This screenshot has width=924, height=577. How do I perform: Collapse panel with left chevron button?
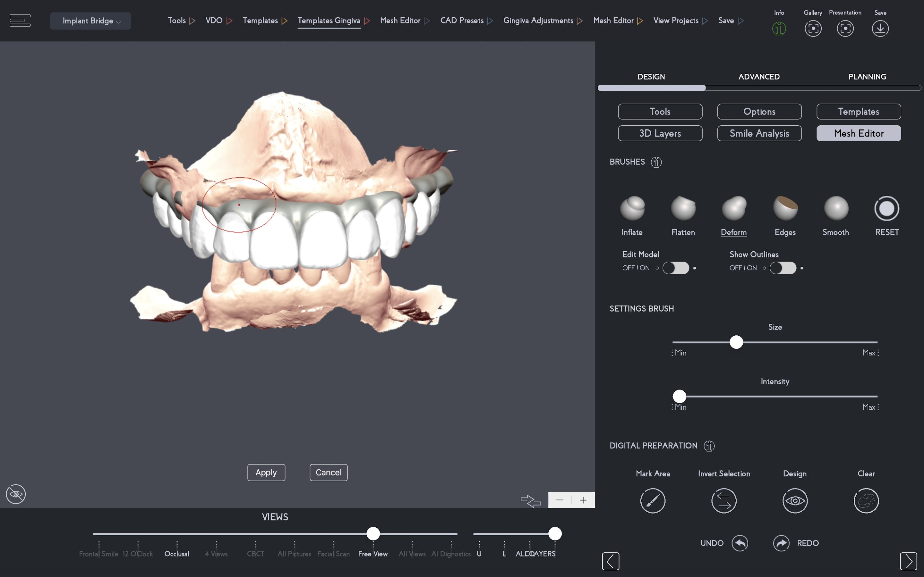point(611,561)
